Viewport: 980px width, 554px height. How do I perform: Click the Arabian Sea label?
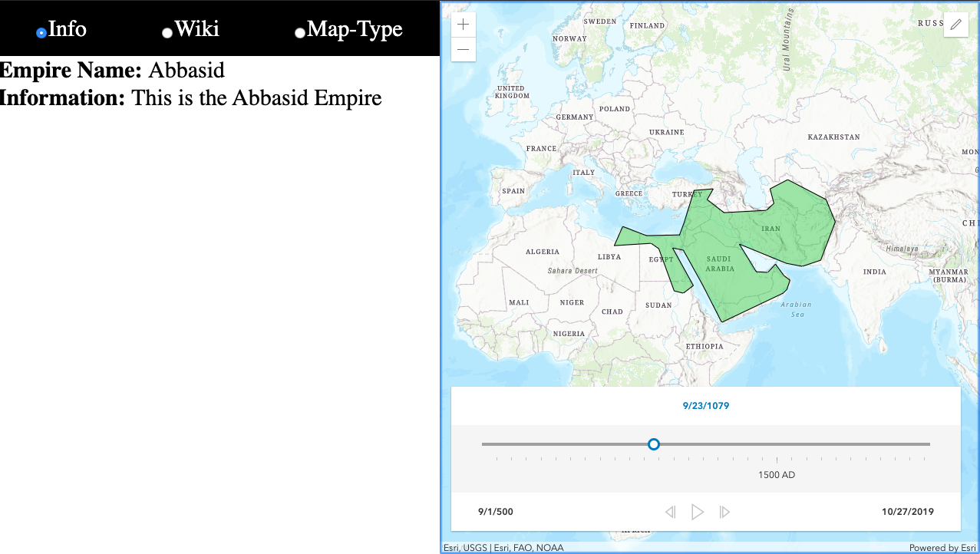pos(796,309)
